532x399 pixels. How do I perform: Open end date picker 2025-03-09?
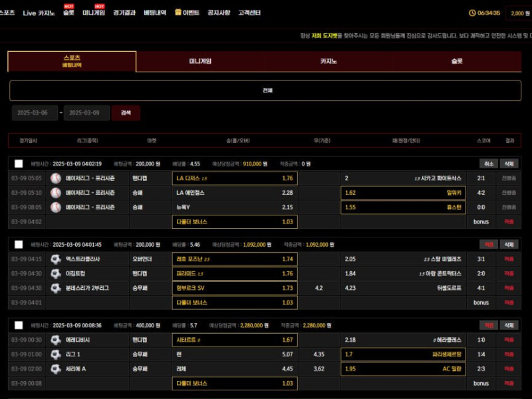coord(87,113)
